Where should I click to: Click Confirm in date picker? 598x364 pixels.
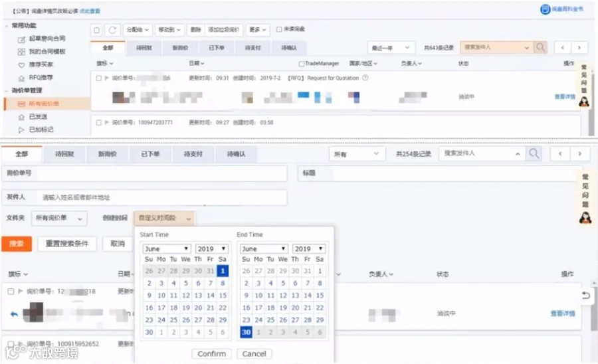(212, 354)
